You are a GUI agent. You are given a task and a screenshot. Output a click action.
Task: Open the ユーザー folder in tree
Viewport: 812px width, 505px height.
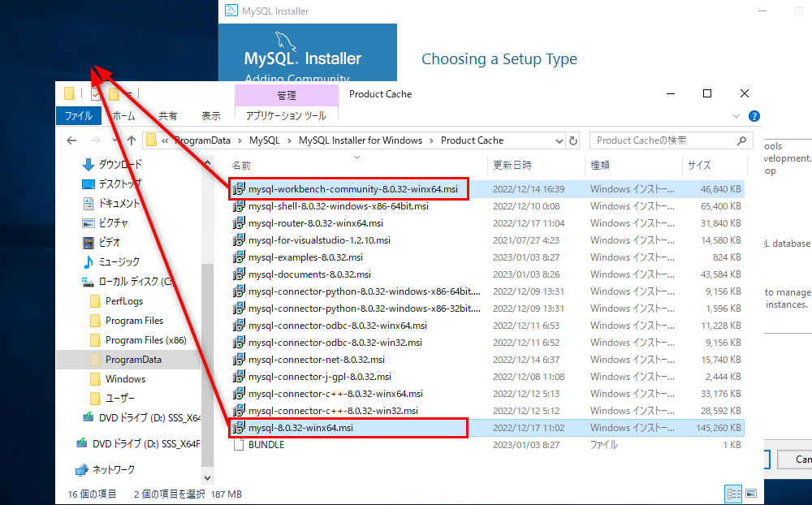pyautogui.click(x=119, y=399)
